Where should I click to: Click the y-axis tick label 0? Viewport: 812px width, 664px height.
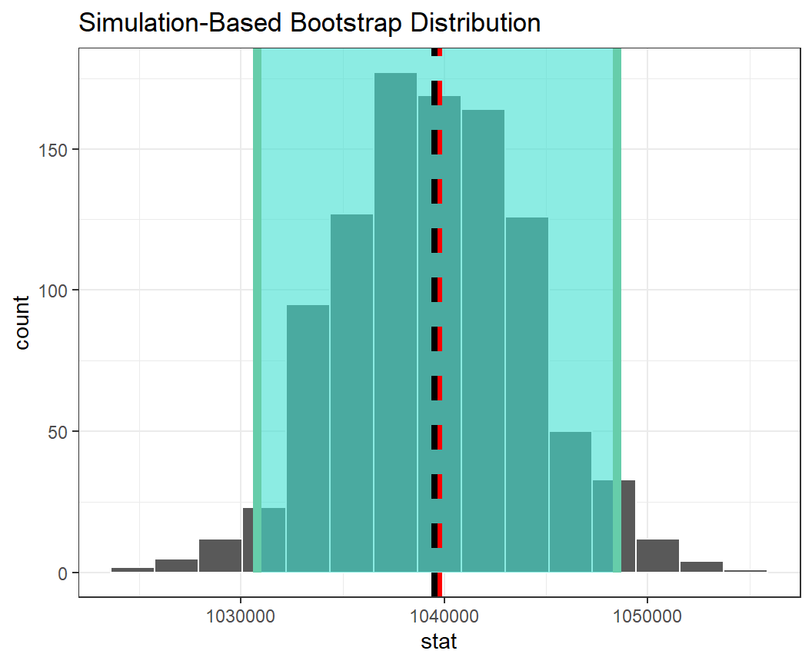click(x=66, y=573)
